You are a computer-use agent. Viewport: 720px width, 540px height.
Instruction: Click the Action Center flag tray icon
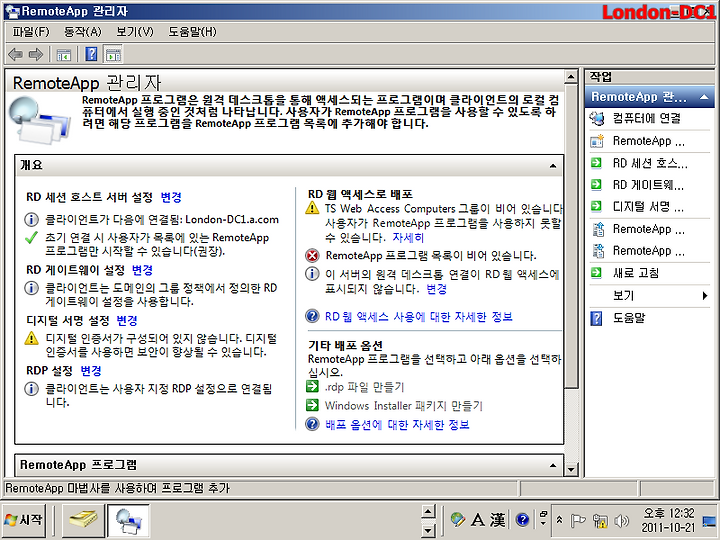(x=578, y=521)
